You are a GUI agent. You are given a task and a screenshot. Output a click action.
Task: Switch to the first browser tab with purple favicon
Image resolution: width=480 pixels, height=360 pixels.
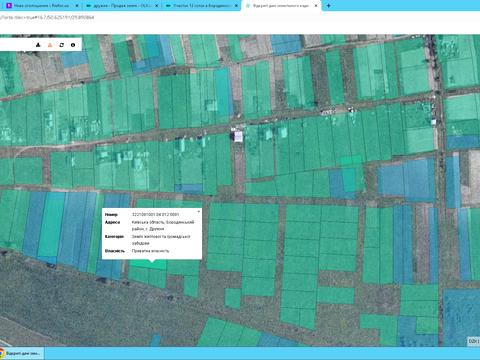41,6
